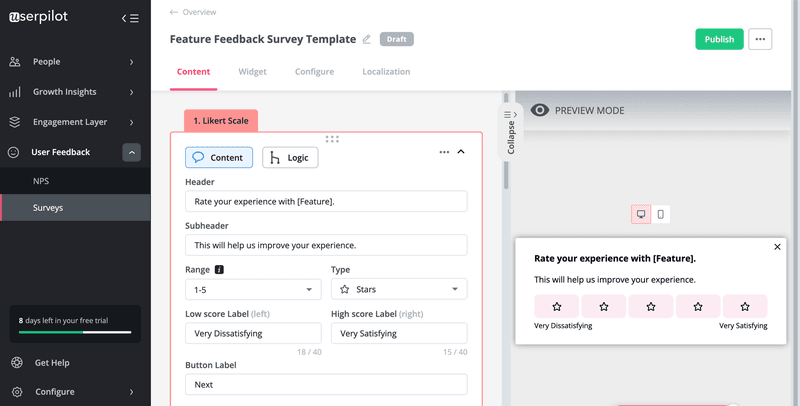Image resolution: width=800 pixels, height=406 pixels.
Task: Click the back arrow next to Overview
Action: (173, 12)
